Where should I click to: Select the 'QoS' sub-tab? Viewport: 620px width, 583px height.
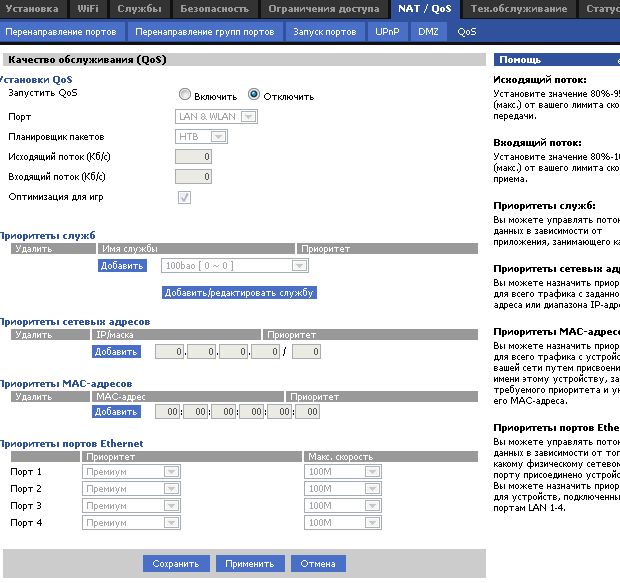pos(467,32)
